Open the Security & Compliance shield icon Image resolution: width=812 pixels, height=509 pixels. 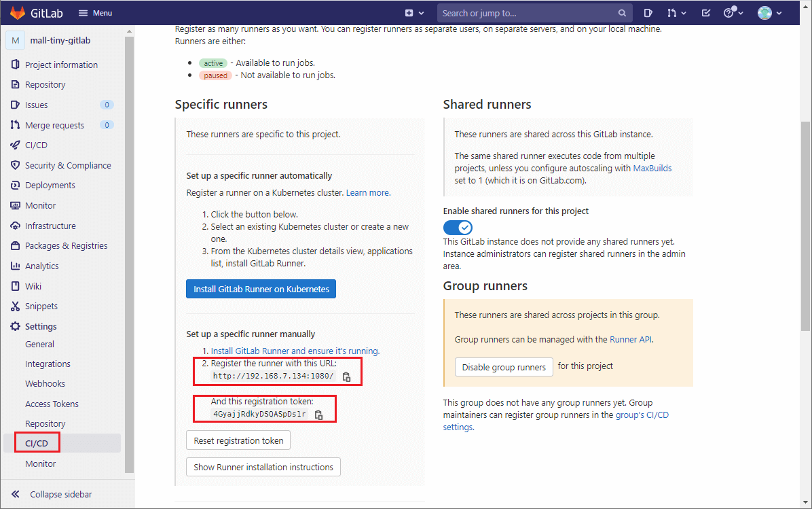15,165
